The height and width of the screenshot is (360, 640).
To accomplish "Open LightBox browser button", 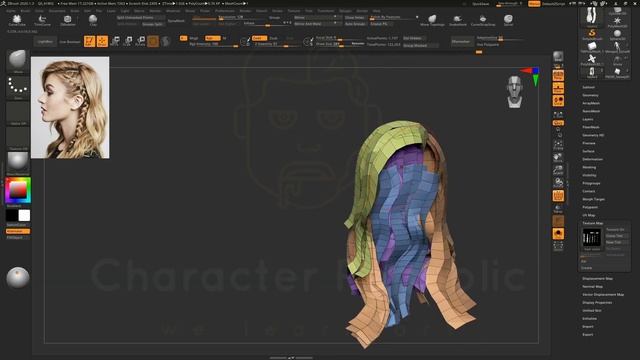I will pyautogui.click(x=45, y=42).
